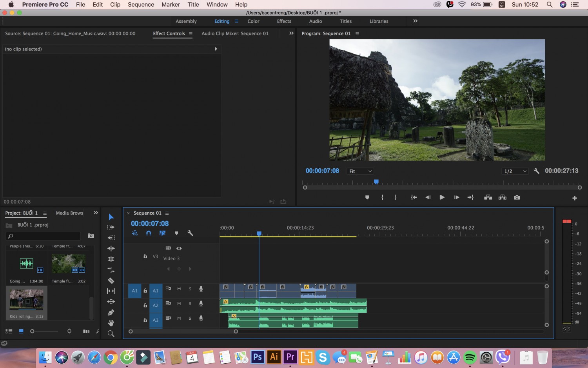Solo audio track A2
The image size is (588, 368).
190,304
